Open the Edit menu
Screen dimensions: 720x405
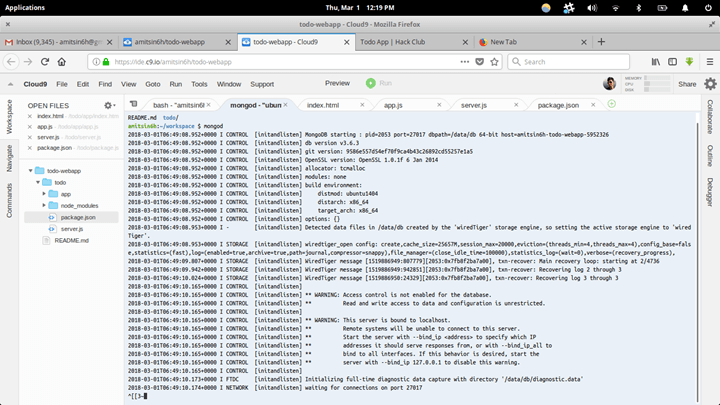[x=83, y=84]
